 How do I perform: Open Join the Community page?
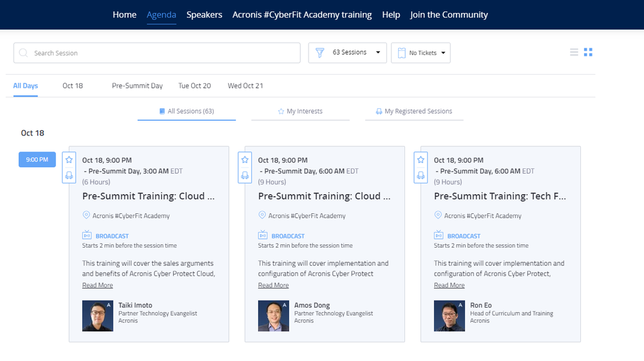coord(449,15)
